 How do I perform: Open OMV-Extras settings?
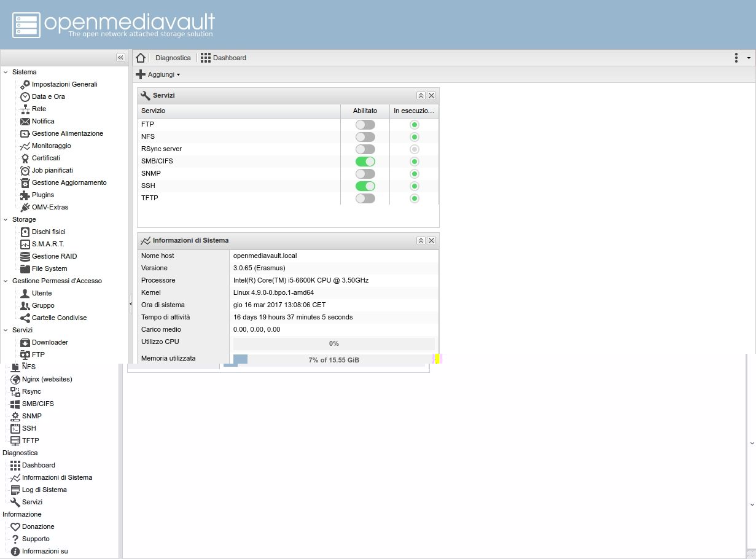51,207
